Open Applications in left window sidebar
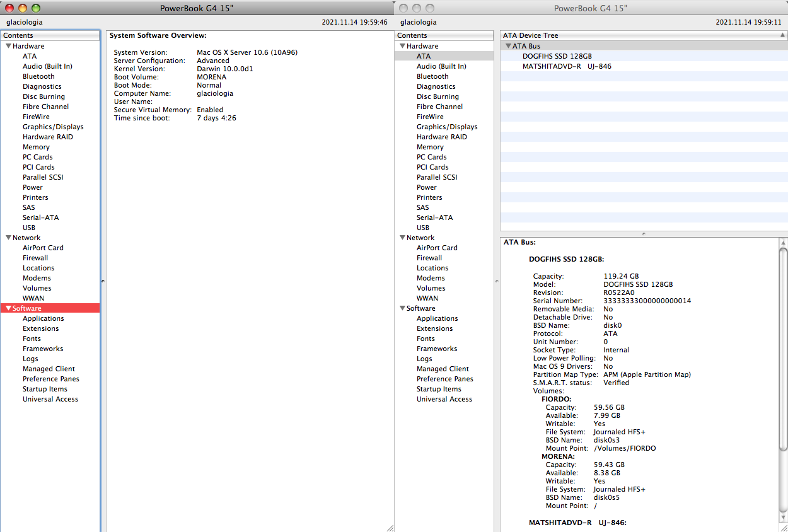The image size is (788, 532). [x=43, y=318]
